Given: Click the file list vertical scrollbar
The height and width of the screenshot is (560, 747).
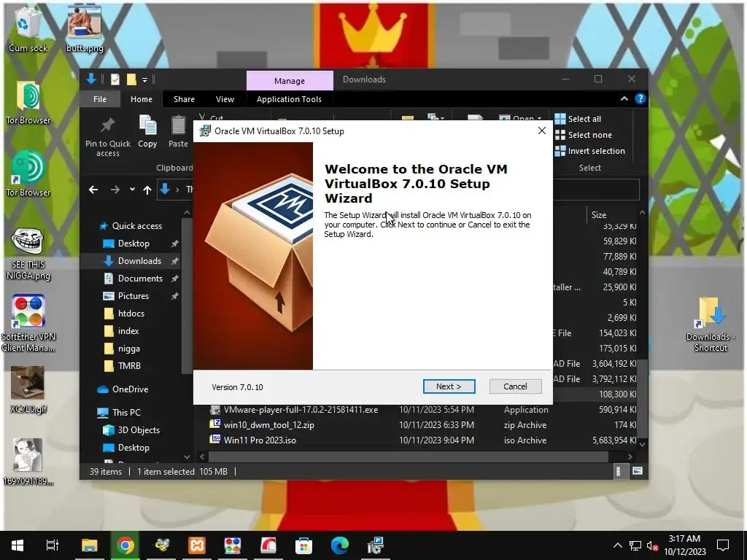Looking at the screenshot, I should point(642,397).
